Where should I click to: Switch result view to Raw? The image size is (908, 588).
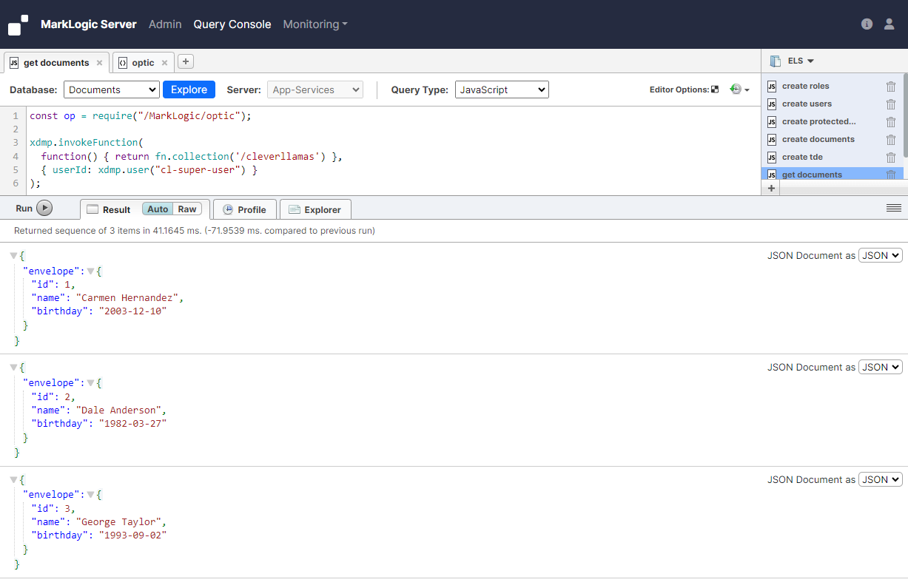[x=187, y=209]
